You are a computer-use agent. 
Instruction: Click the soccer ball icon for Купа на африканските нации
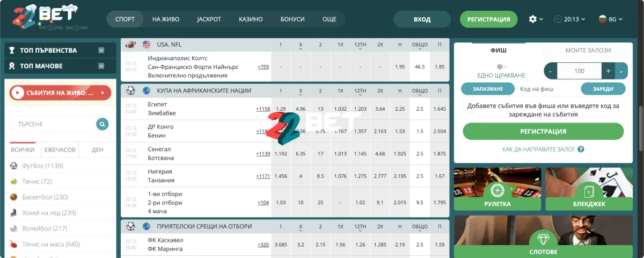coord(131,90)
